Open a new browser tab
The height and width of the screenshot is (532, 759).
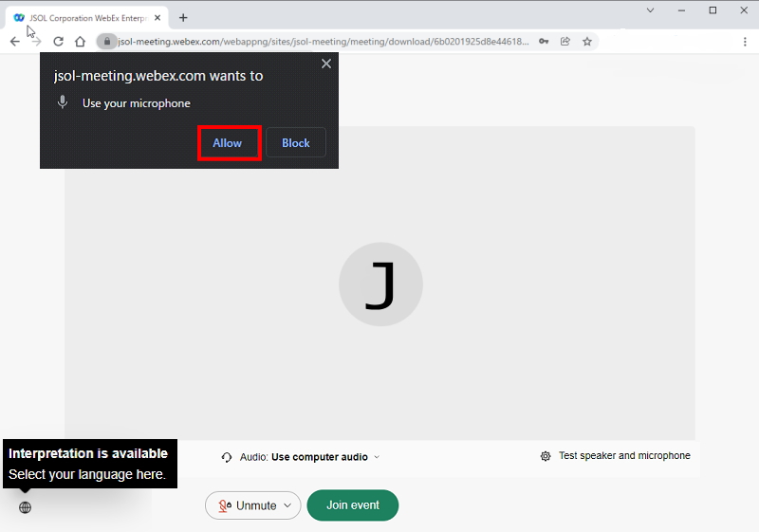[x=183, y=17]
